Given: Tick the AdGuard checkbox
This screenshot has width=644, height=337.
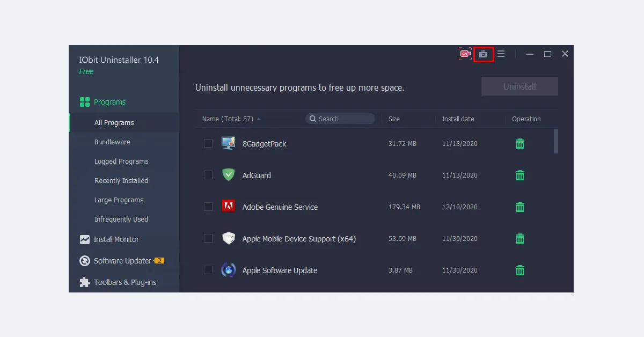Looking at the screenshot, I should (x=208, y=175).
